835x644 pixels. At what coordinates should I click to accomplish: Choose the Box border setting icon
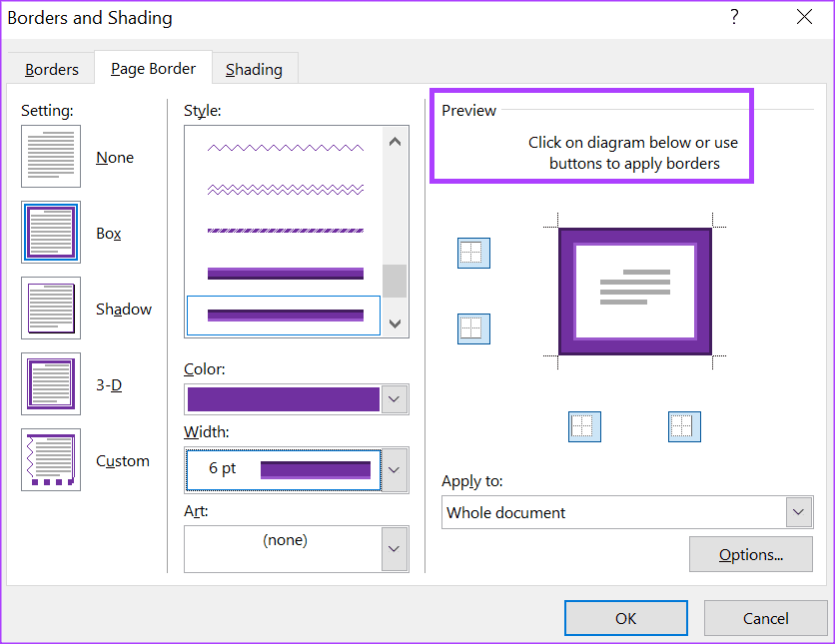pyautogui.click(x=51, y=232)
